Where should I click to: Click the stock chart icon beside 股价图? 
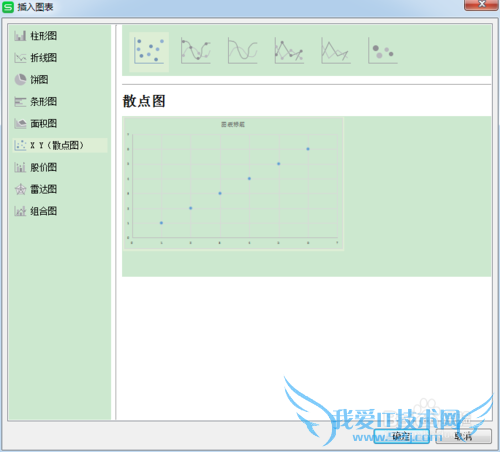pyautogui.click(x=20, y=167)
